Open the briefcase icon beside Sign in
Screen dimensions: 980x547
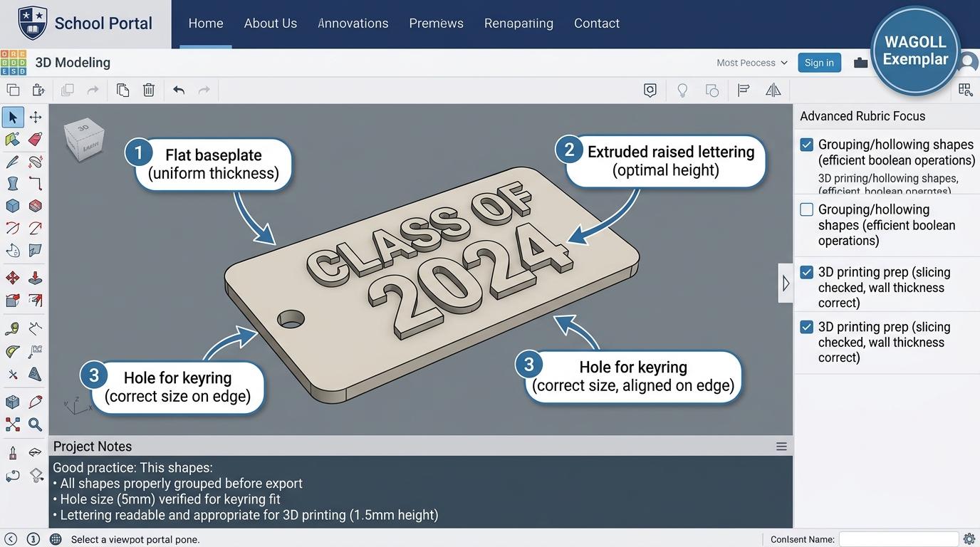pyautogui.click(x=860, y=63)
